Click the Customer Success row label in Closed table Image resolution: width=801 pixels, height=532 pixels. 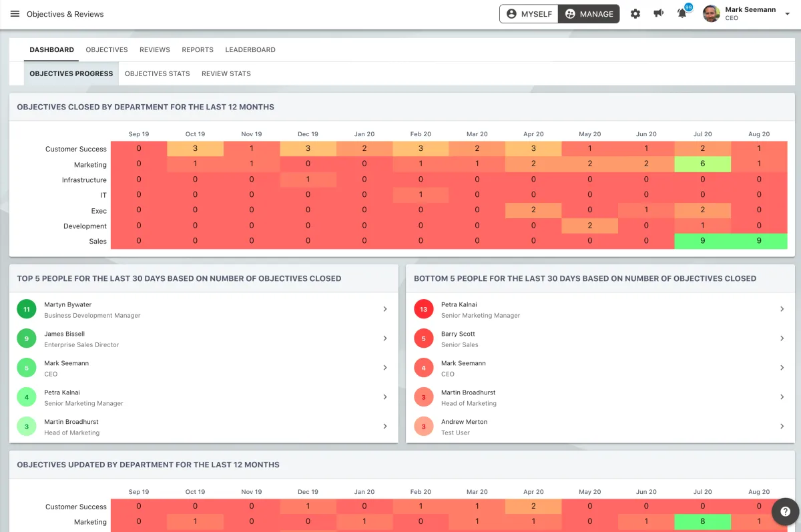[x=76, y=150]
